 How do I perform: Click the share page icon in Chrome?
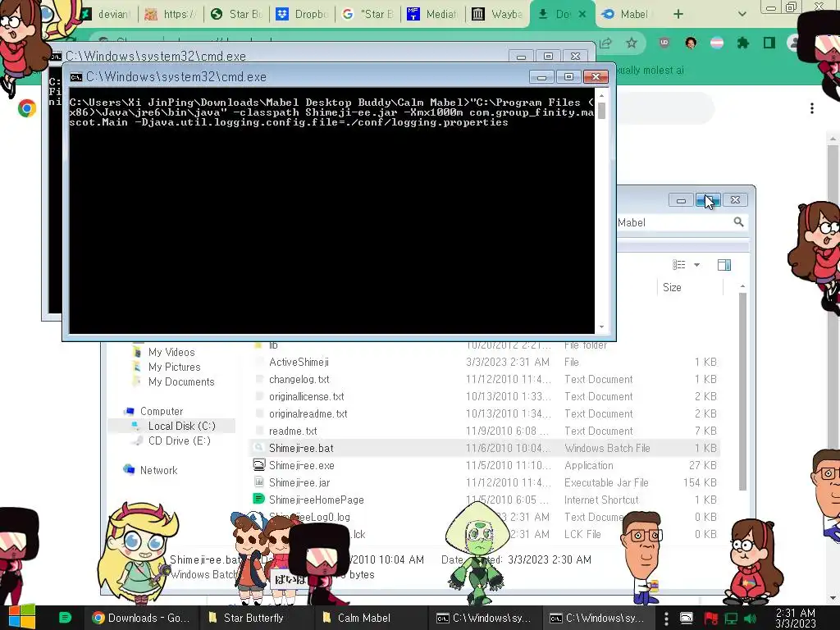pos(606,43)
